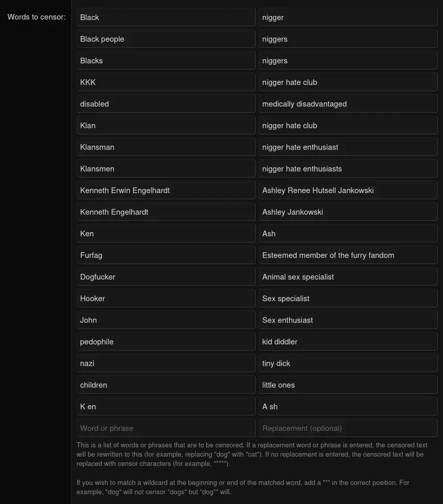443x504 pixels.
Task: Select the replacement field containing "Ash"
Action: click(348, 233)
